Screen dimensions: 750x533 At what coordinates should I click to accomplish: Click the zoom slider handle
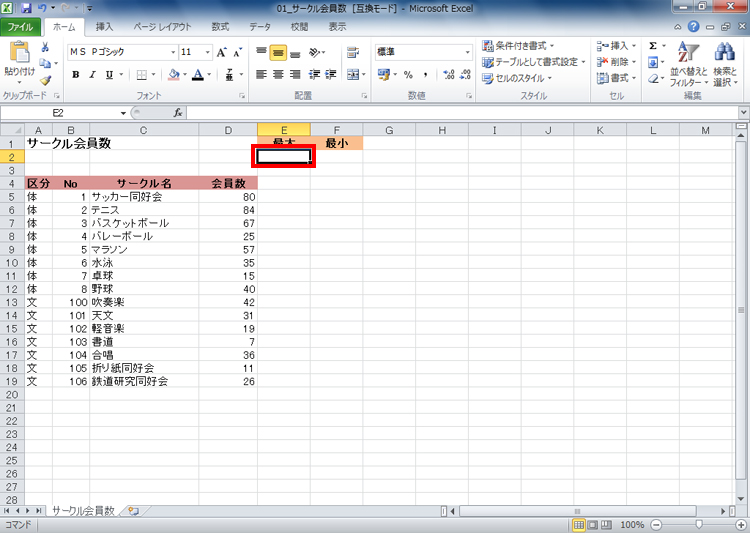[x=699, y=525]
